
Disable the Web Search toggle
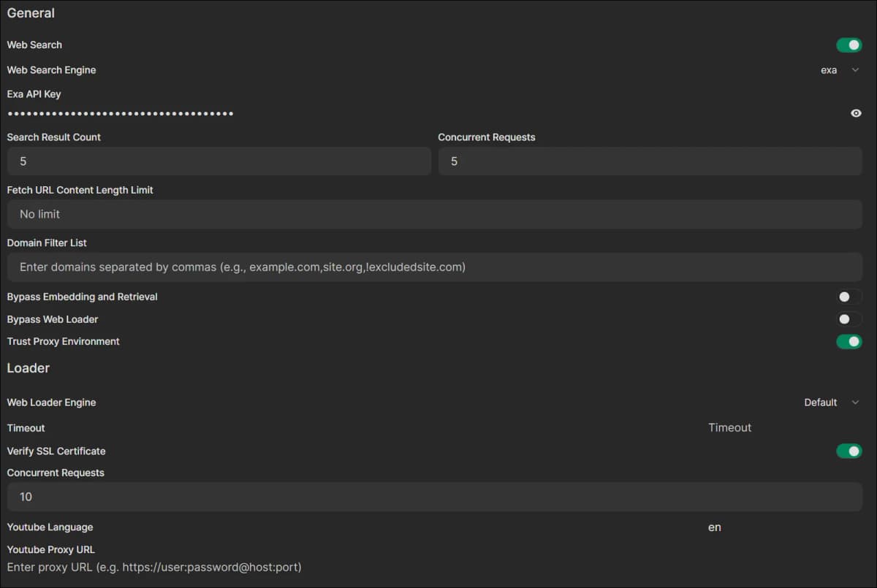[x=849, y=45]
